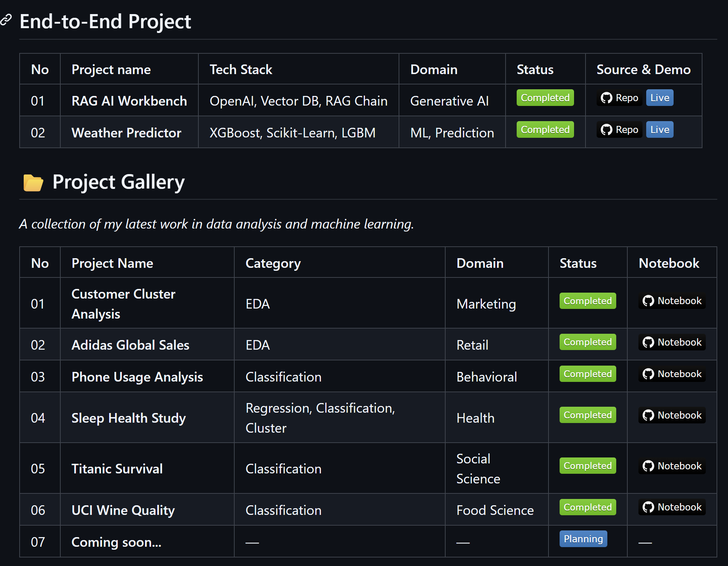The height and width of the screenshot is (566, 728).
Task: Click the Notebook badge for UCI Wine Quality
Action: [671, 507]
